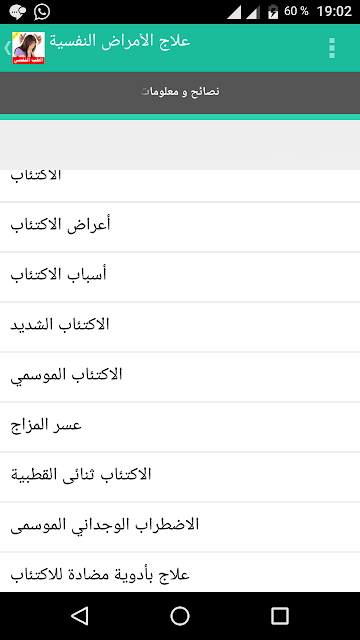Select the عسر المزاج list entry
The width and height of the screenshot is (360, 640).
[180, 427]
